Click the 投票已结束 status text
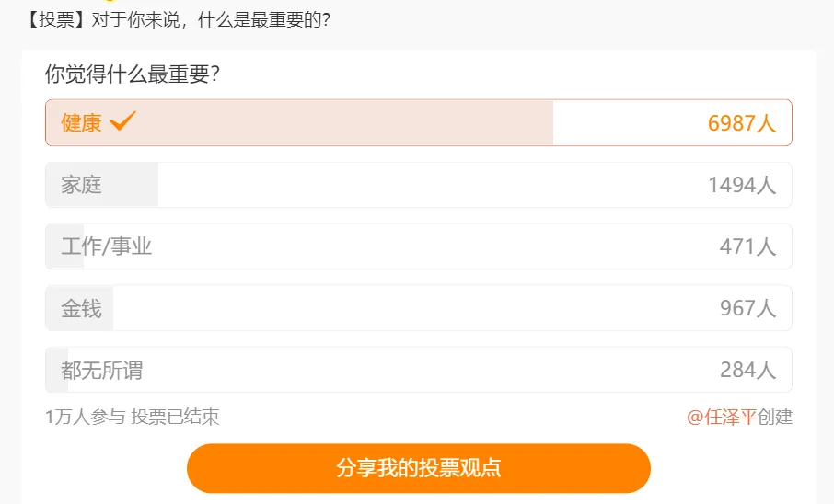Screen dimensions: 834x504 [175, 417]
